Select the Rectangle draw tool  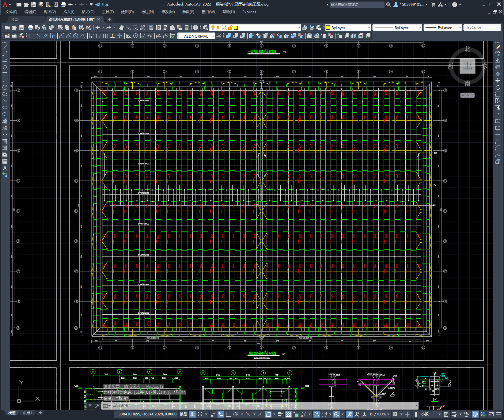click(x=5, y=74)
